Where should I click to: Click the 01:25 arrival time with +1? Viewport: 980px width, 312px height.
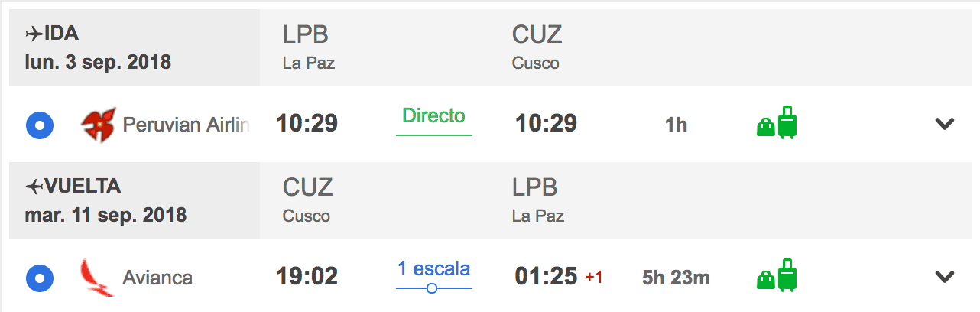click(546, 277)
